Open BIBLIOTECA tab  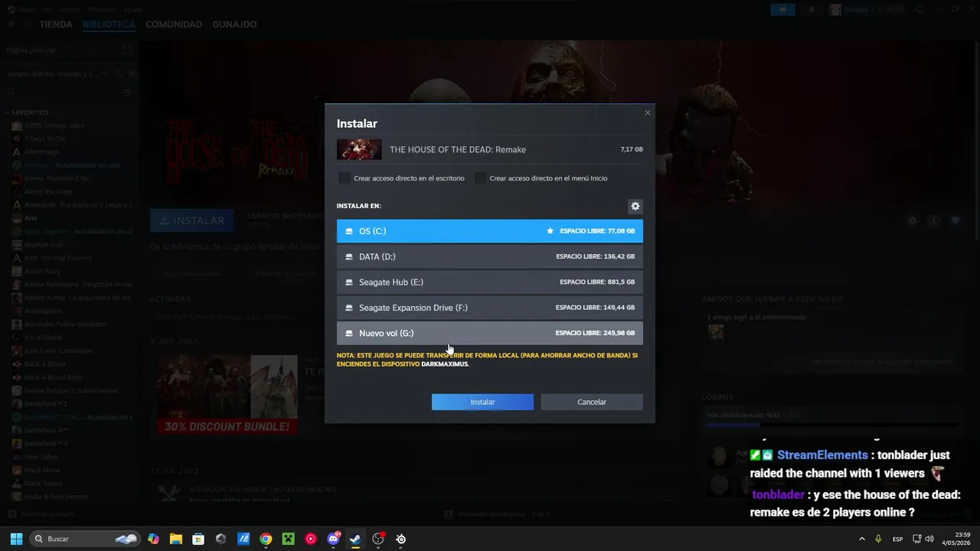click(x=109, y=24)
